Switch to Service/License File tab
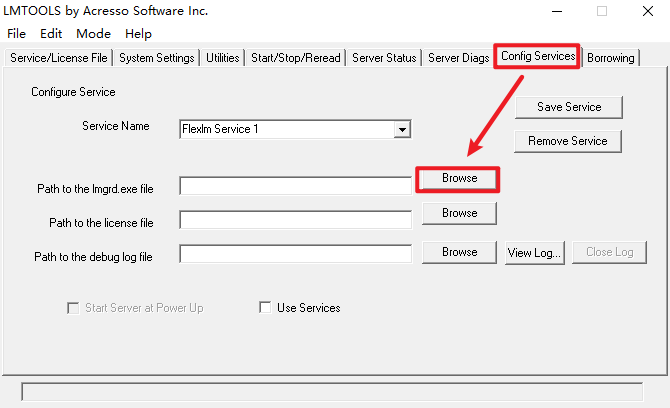Image resolution: width=670 pixels, height=408 pixels. (59, 58)
